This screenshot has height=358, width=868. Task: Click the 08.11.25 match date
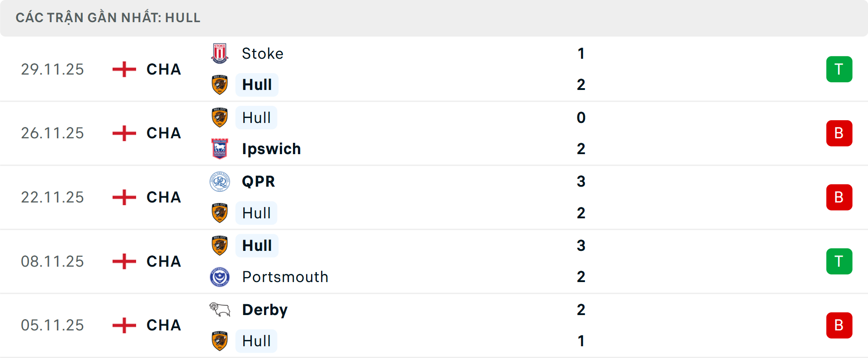(52, 261)
